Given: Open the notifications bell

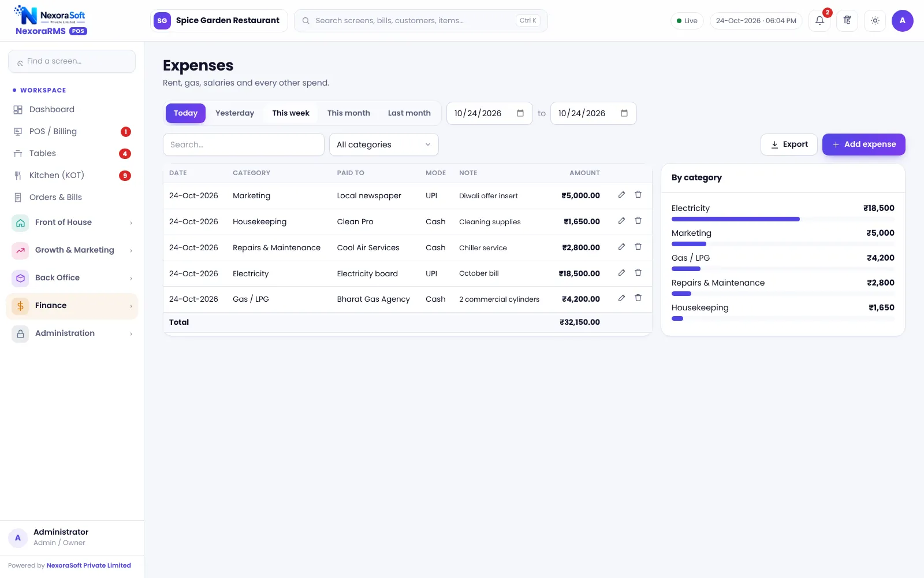Looking at the screenshot, I should pyautogui.click(x=819, y=21).
